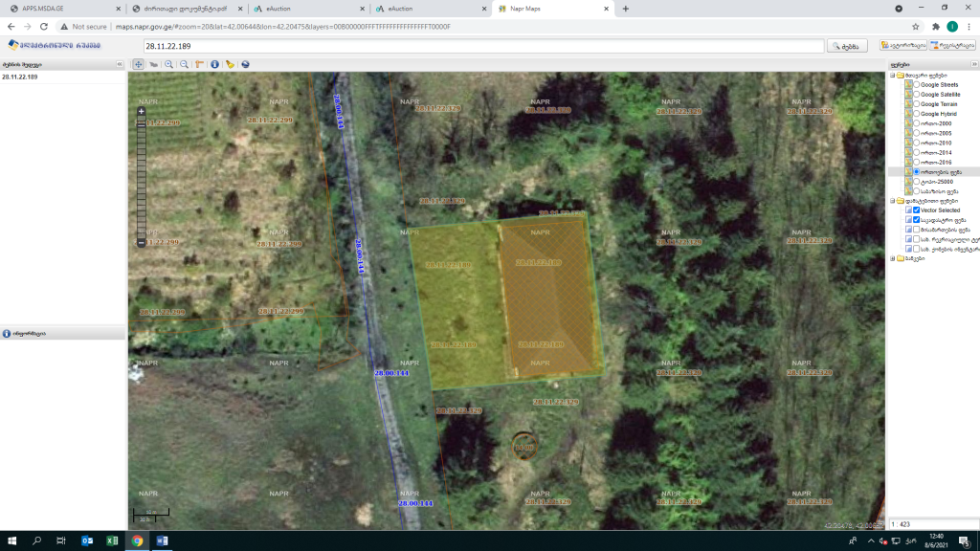Open Word from the taskbar

(x=163, y=541)
